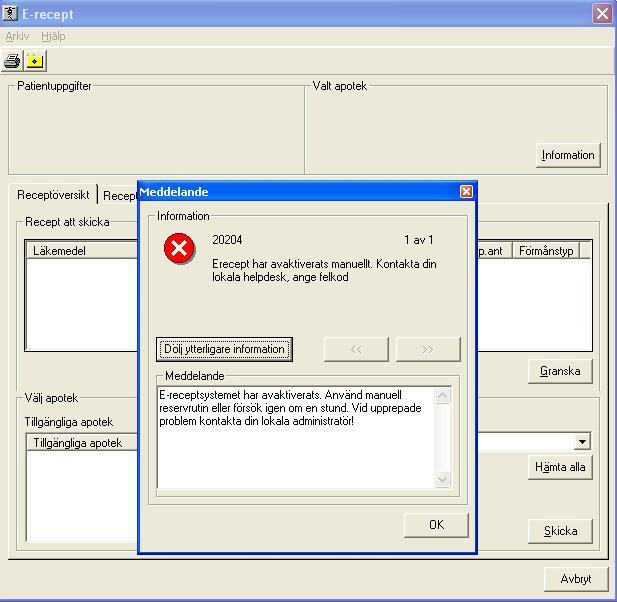The height and width of the screenshot is (602, 617).
Task: Click the Läkemedel column header
Action: pyautogui.click(x=82, y=251)
